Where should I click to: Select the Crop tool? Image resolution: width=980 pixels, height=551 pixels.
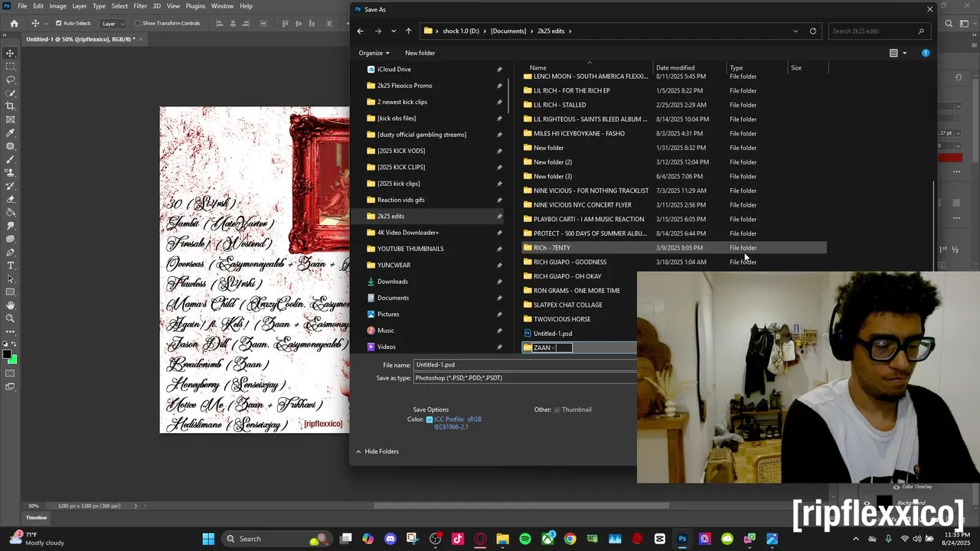coord(11,106)
